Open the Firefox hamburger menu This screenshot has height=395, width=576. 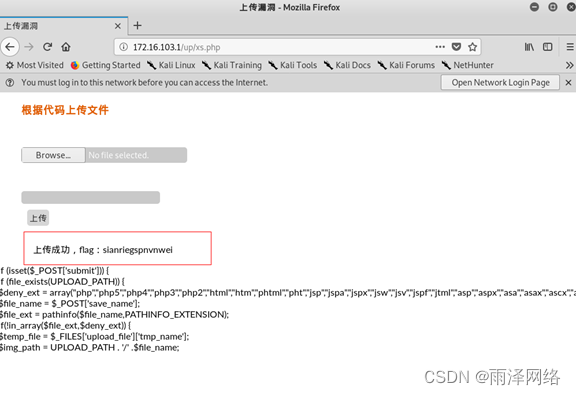[570, 47]
